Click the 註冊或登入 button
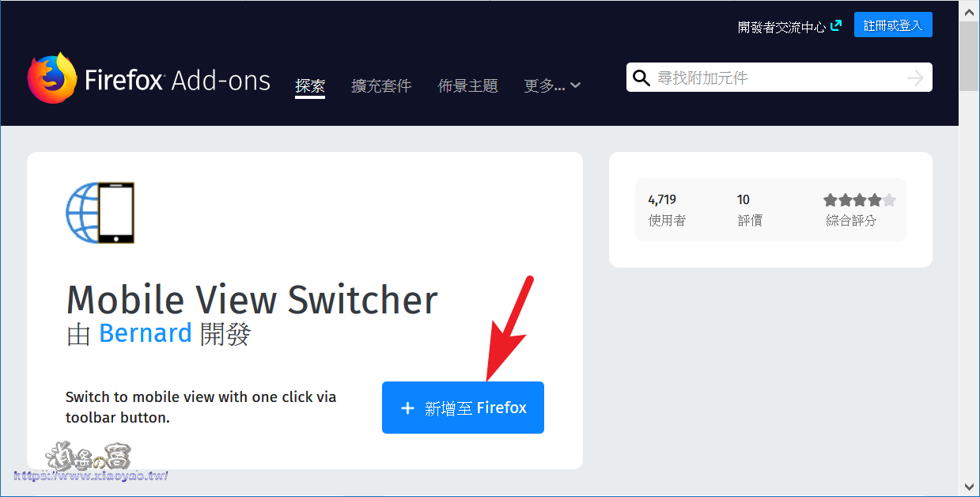Screen dimensions: 980x497 point(893,25)
